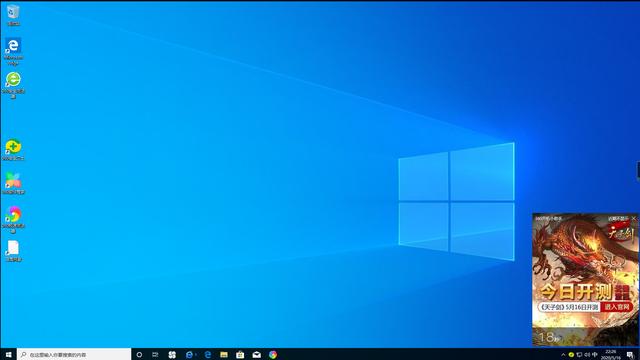The width and height of the screenshot is (640, 360).
Task: Select the green 360 browser desktop shortcut
Action: coord(13,85)
